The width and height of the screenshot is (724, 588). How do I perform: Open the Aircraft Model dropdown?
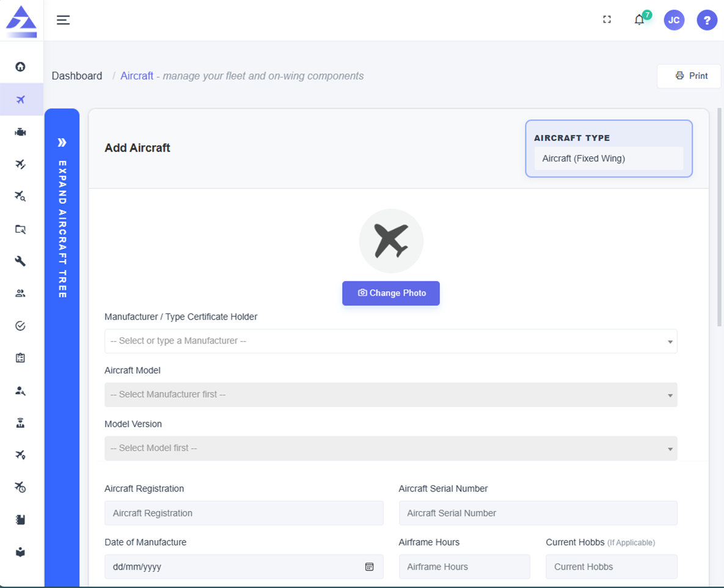390,395
